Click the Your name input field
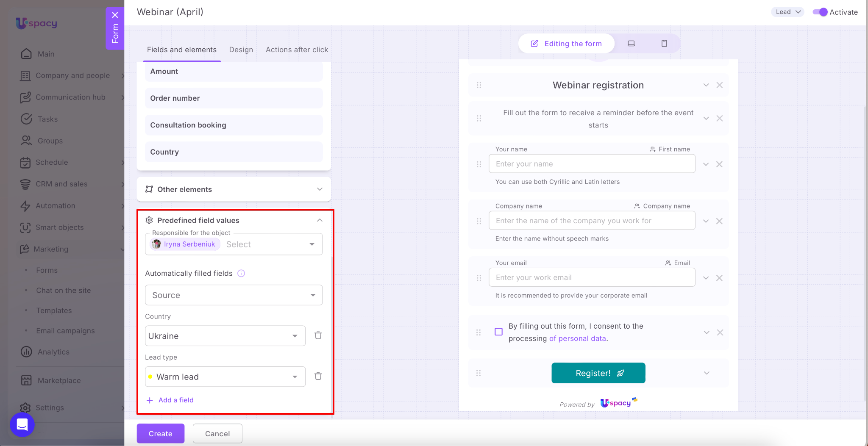This screenshot has height=446, width=868. 592,164
